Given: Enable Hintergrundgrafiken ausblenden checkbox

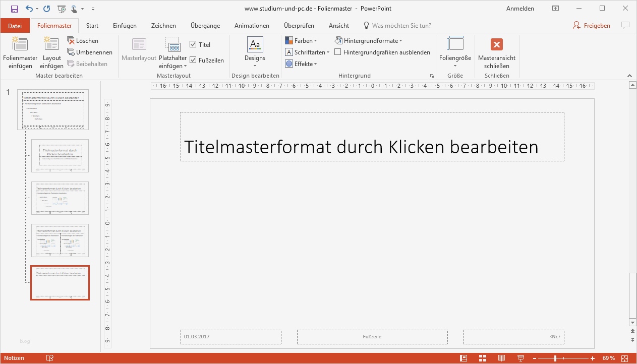Looking at the screenshot, I should [338, 52].
